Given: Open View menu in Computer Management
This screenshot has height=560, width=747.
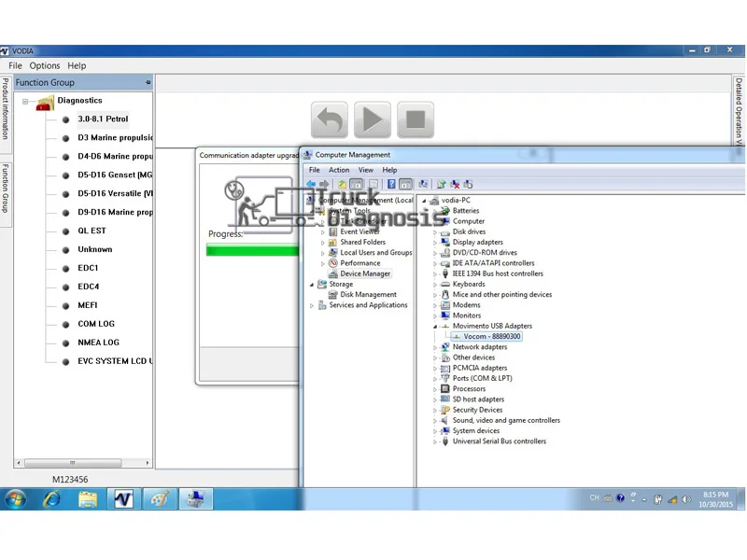Looking at the screenshot, I should [366, 170].
